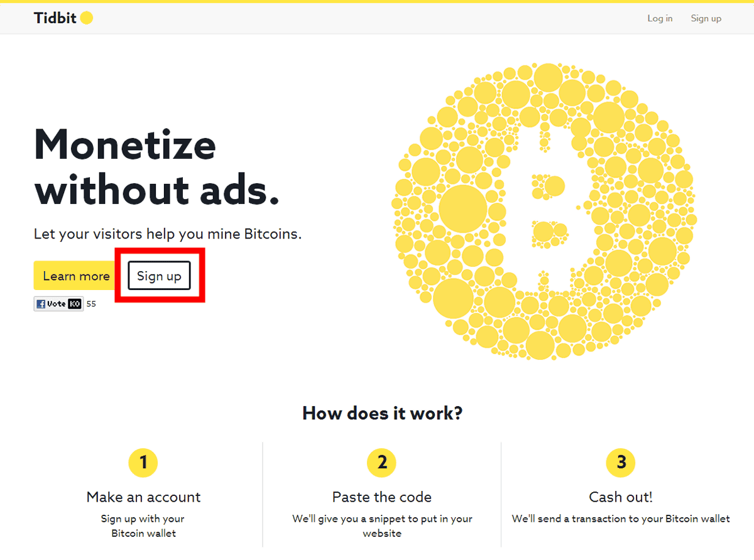Click the yellow dot beside Tidbit logo

pos(87,18)
